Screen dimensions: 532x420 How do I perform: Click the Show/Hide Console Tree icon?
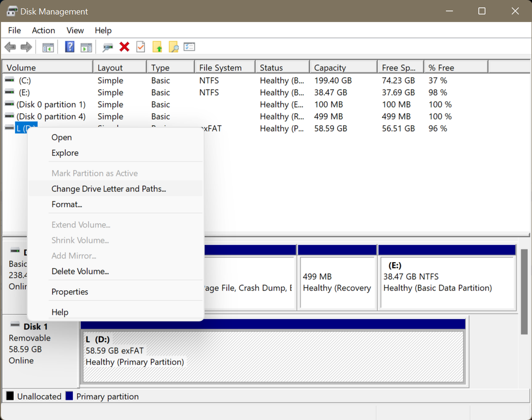click(48, 47)
